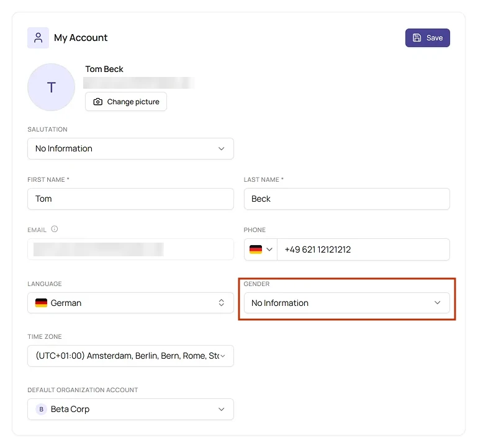This screenshot has width=478, height=448.
Task: Click the Save button
Action: [x=427, y=38]
